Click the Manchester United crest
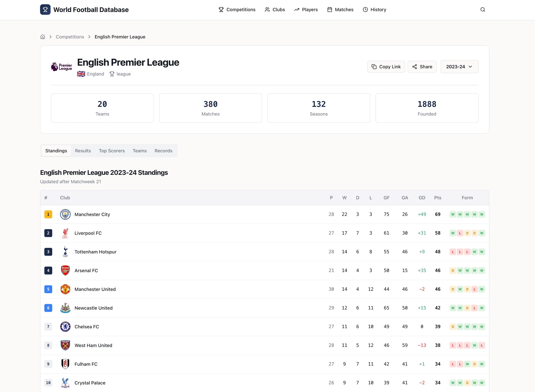 pyautogui.click(x=65, y=289)
